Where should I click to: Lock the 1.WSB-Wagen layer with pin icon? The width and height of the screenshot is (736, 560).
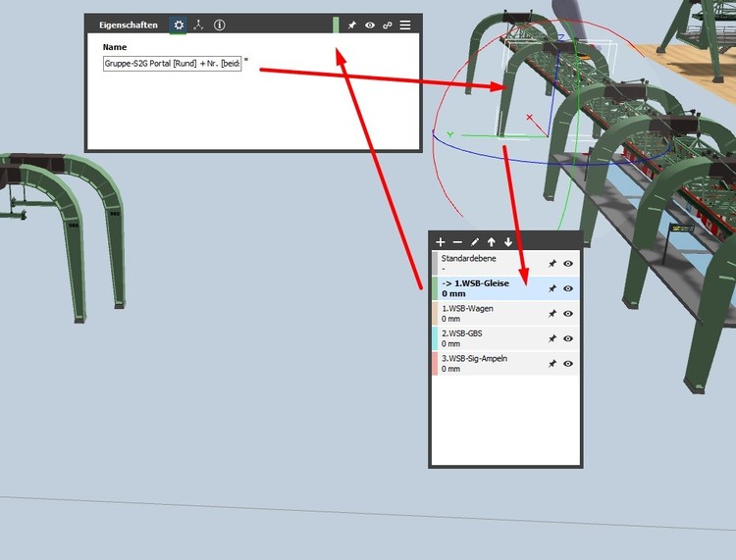coord(552,314)
